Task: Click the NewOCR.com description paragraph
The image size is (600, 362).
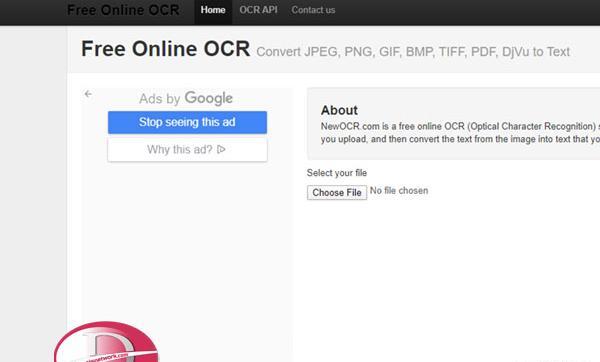Action: click(x=460, y=132)
